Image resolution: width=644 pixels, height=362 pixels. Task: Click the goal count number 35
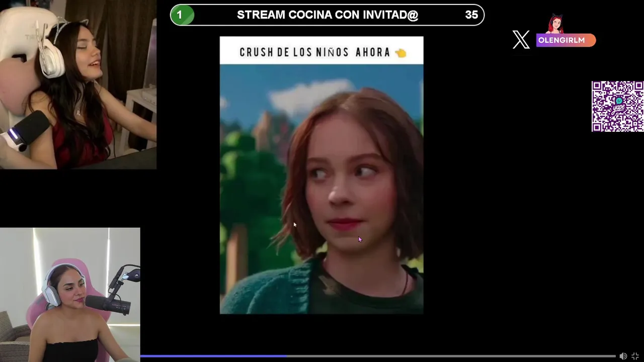[471, 15]
